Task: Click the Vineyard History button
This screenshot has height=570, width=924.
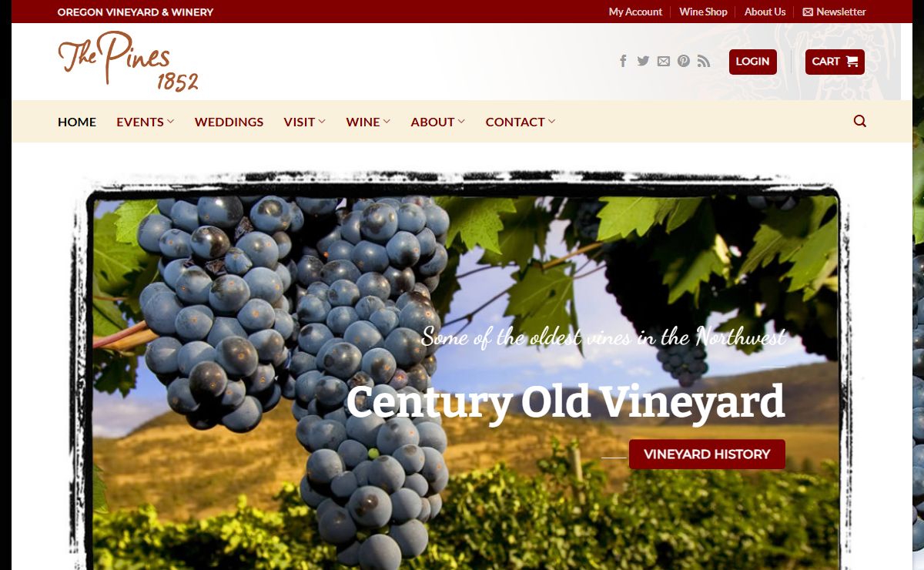Action: click(707, 454)
